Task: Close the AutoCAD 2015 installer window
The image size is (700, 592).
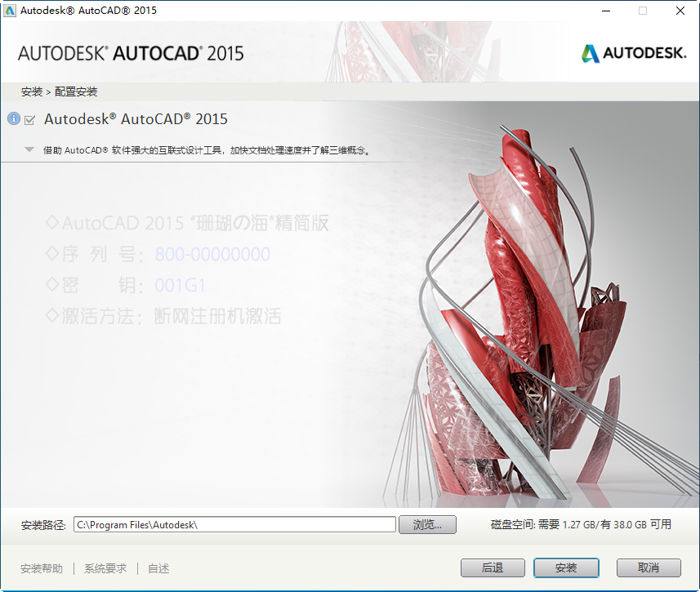Action: [x=680, y=11]
